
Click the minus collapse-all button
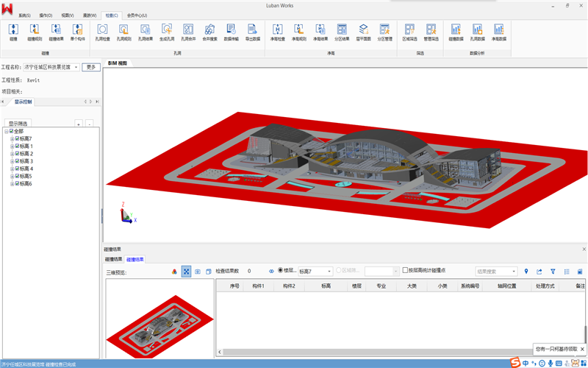[89, 124]
